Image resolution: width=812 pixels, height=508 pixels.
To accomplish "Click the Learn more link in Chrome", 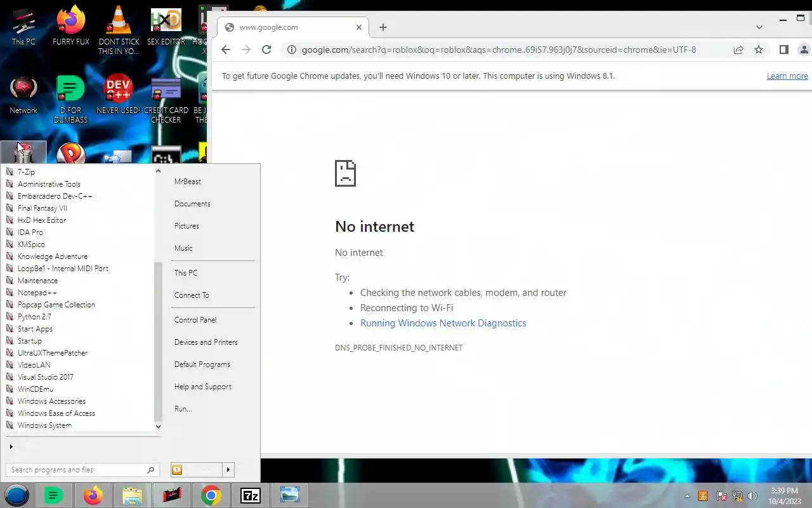I will (x=787, y=76).
